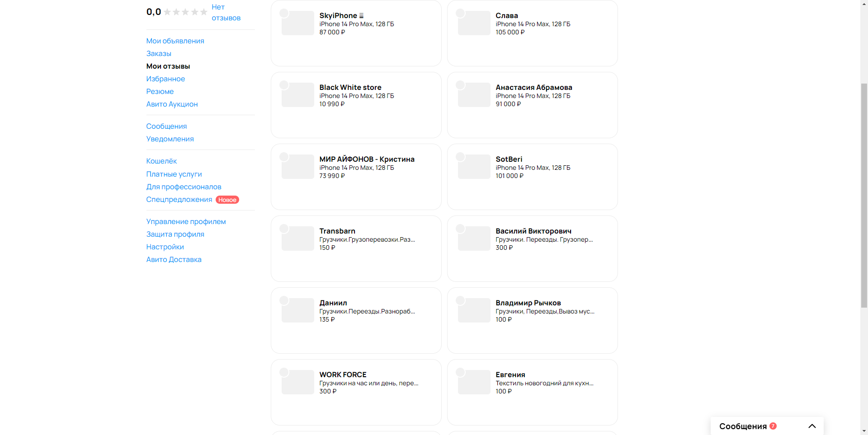
Task: Click МИР АЙФОНОВ - Кристина name
Action: pyautogui.click(x=367, y=159)
